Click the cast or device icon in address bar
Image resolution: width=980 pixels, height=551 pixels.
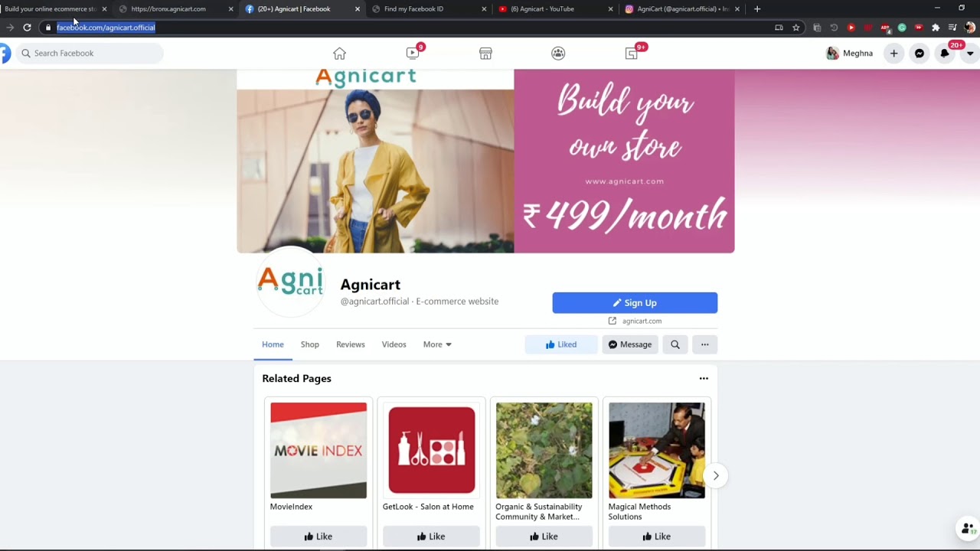click(x=779, y=28)
